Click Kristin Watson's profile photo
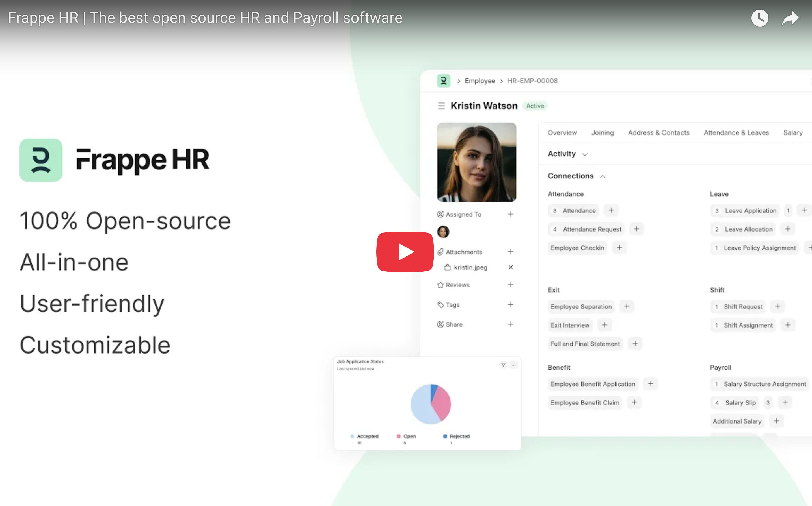 (476, 162)
